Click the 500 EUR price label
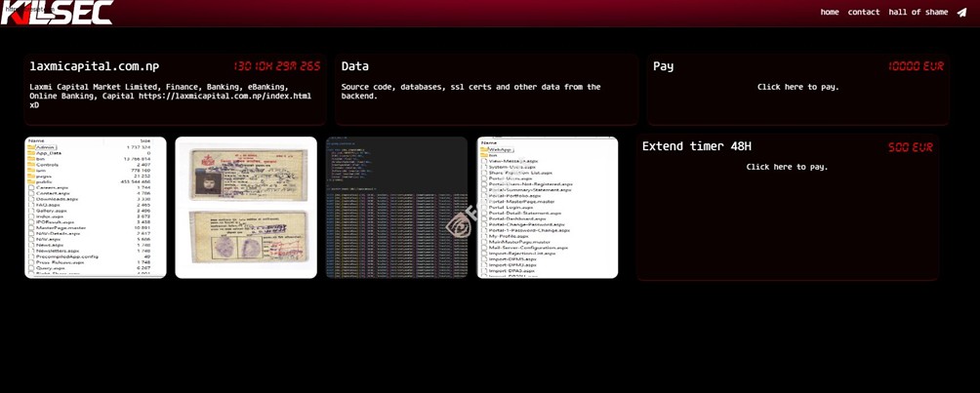Screen dimensions: 980x393 coord(910,147)
